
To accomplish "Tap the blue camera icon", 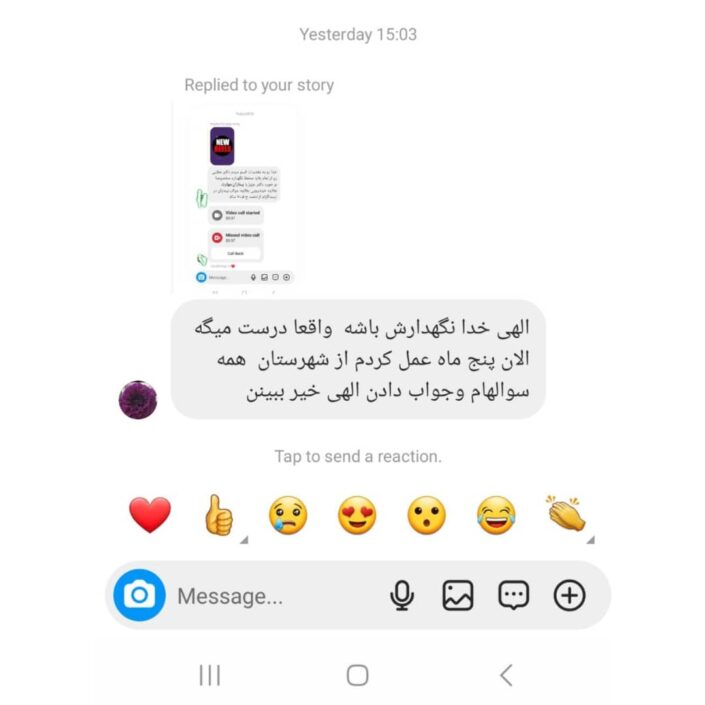I will (x=139, y=595).
